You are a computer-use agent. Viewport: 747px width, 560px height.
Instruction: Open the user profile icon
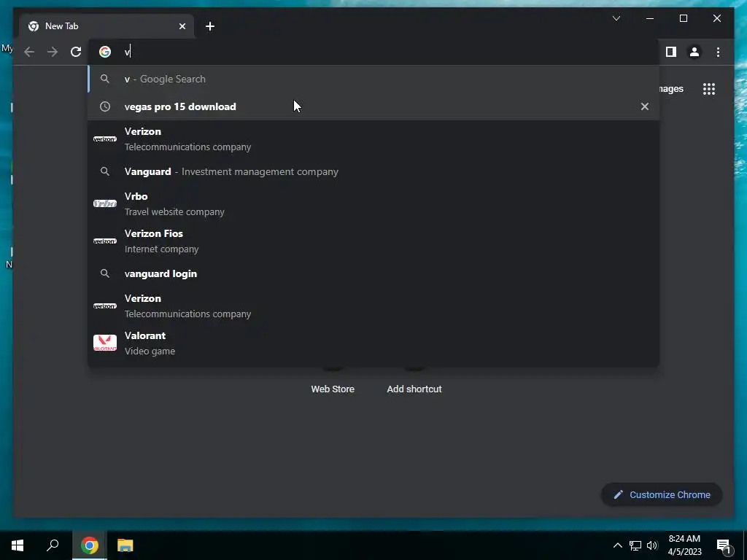694,52
